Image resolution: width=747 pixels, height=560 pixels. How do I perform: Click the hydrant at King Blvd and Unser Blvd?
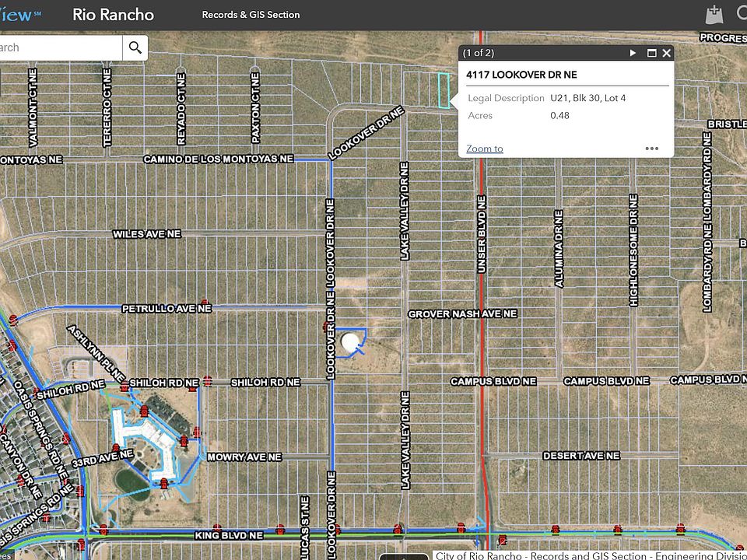461,529
